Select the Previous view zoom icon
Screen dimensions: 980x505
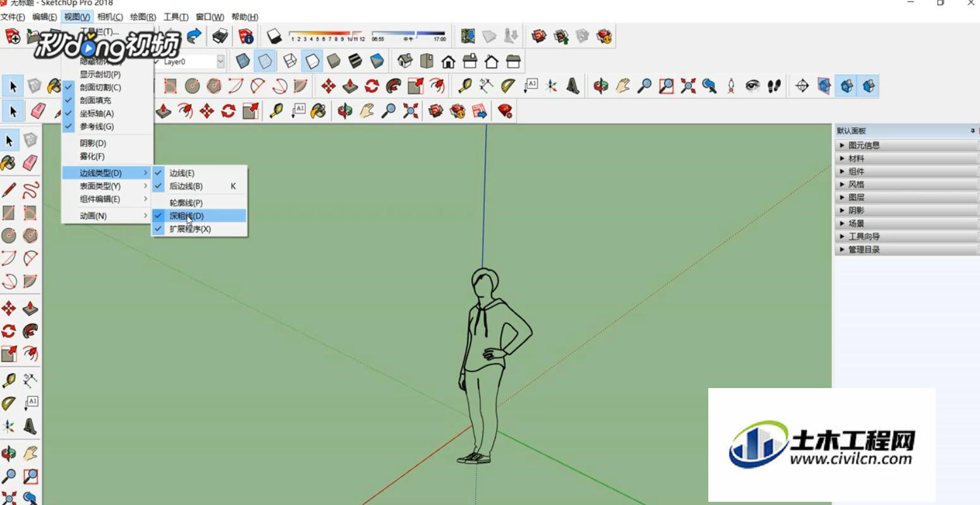710,86
